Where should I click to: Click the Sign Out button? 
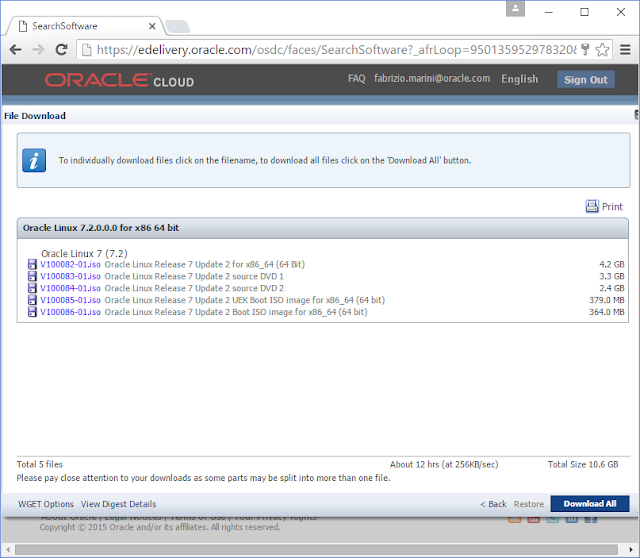coord(586,80)
